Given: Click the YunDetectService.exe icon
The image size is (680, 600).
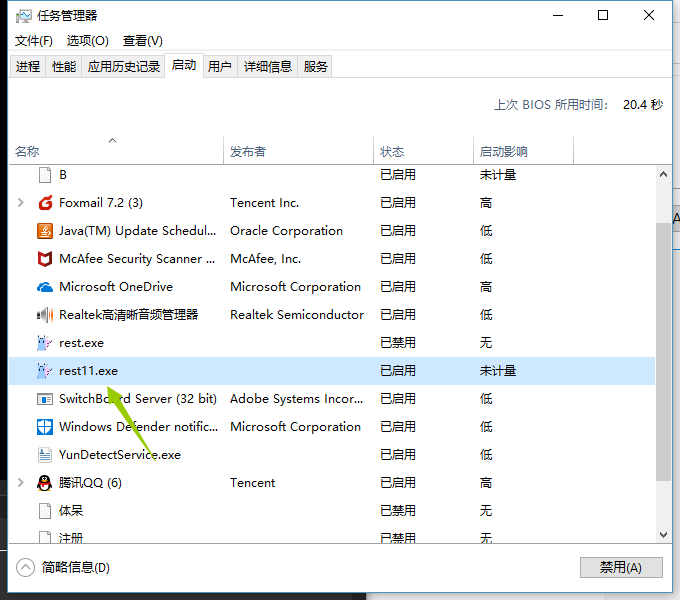Looking at the screenshot, I should pyautogui.click(x=45, y=455).
